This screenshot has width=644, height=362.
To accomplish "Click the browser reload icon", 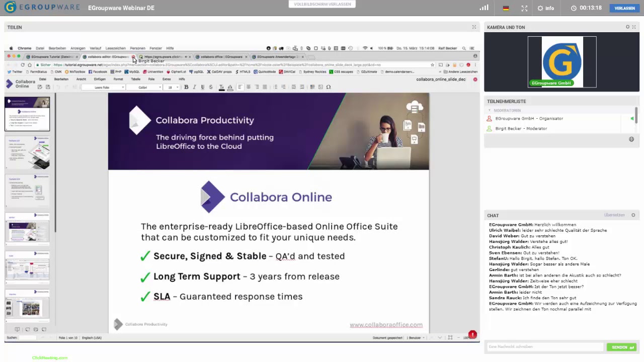I will (x=23, y=65).
